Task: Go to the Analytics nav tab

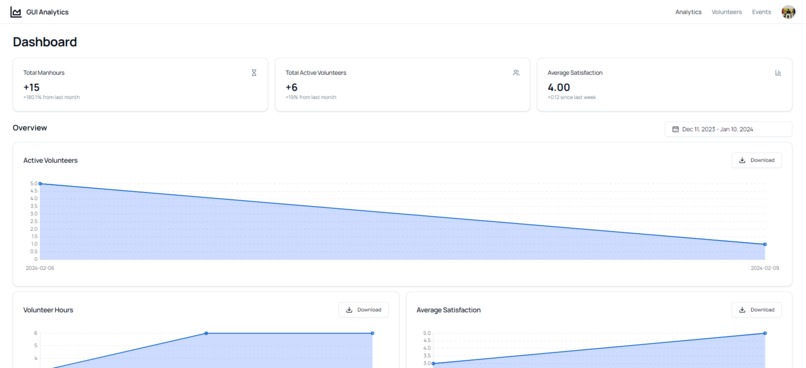Action: (688, 12)
